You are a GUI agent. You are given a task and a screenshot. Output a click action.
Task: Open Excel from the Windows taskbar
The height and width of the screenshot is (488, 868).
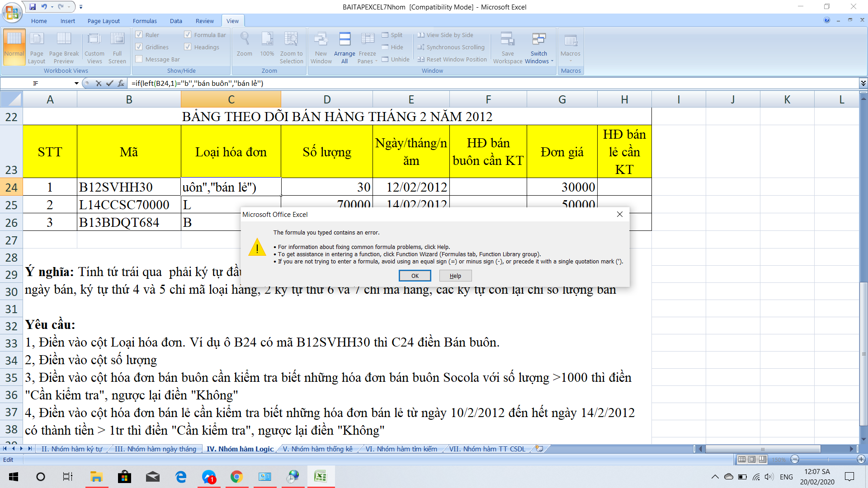[321, 477]
